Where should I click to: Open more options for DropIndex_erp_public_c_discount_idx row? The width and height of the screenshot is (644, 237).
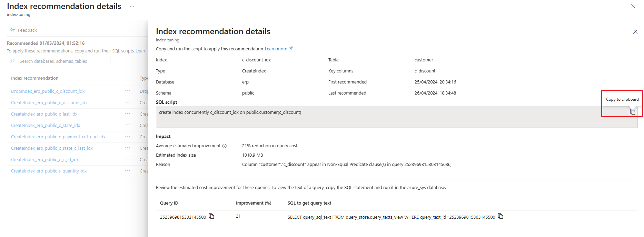click(127, 91)
